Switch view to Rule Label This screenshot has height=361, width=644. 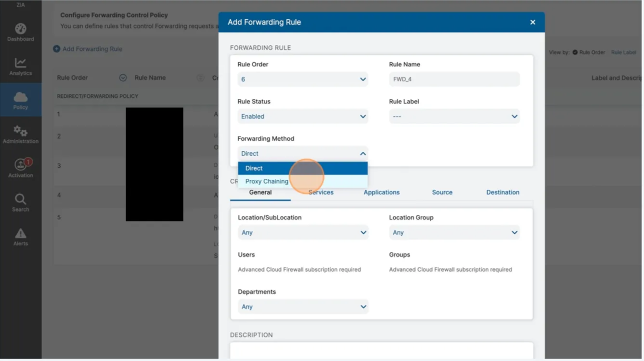click(x=624, y=52)
